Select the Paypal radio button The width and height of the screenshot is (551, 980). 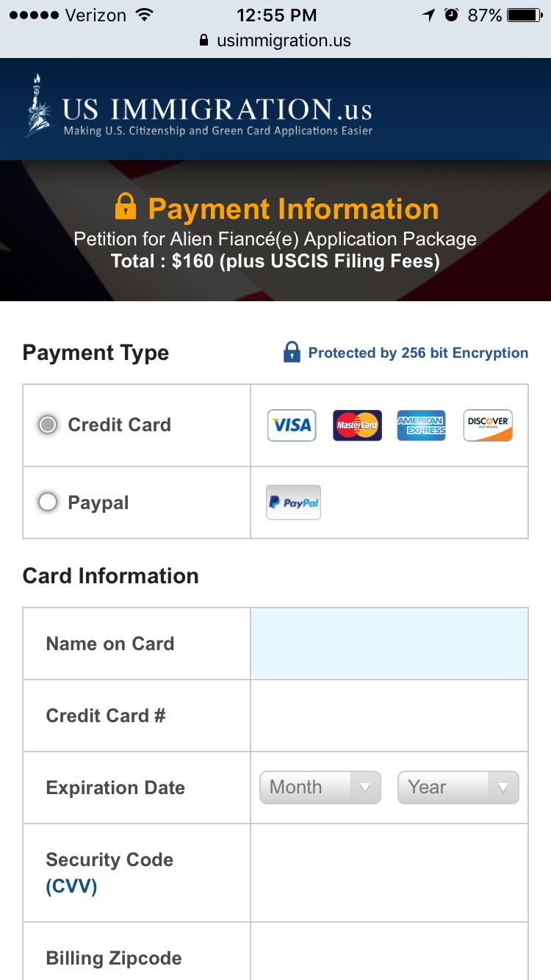click(x=48, y=502)
